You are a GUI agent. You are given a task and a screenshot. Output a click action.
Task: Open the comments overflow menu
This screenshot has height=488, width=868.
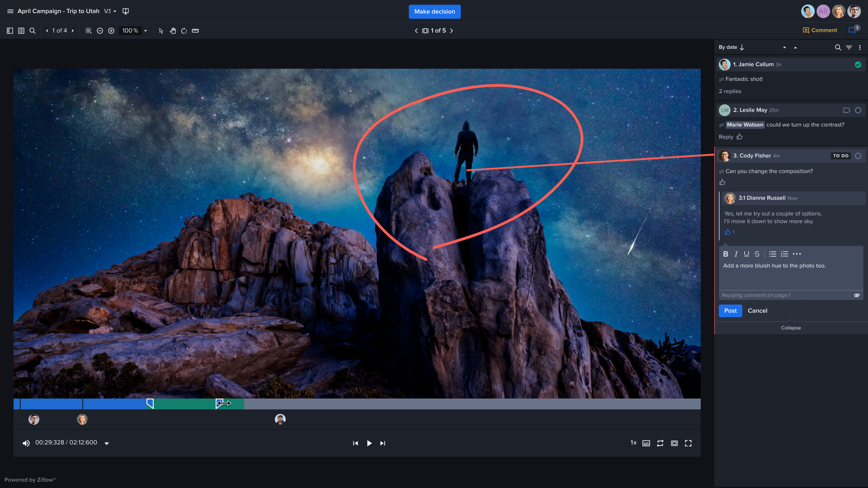(x=860, y=47)
